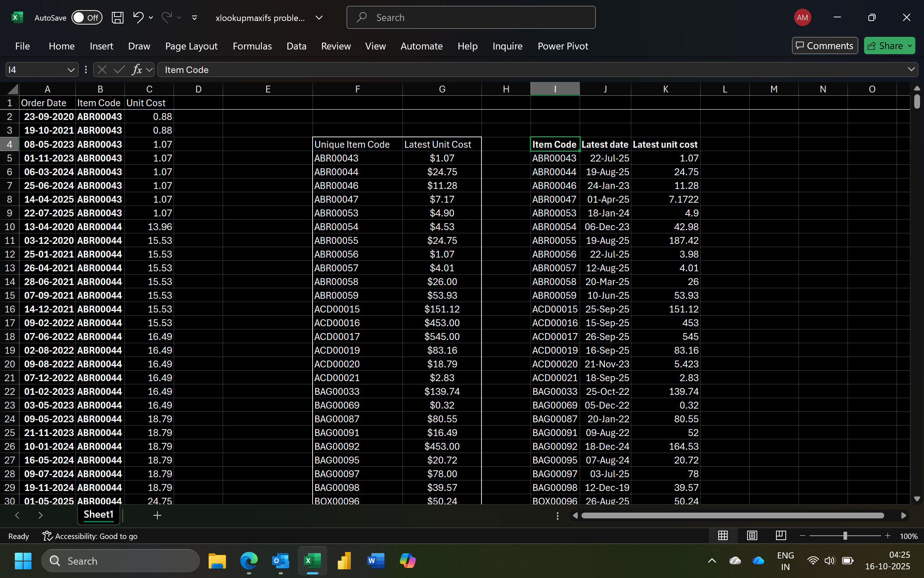Toggle the AutoSave switch
Viewport: 924px width, 578px height.
click(x=87, y=18)
